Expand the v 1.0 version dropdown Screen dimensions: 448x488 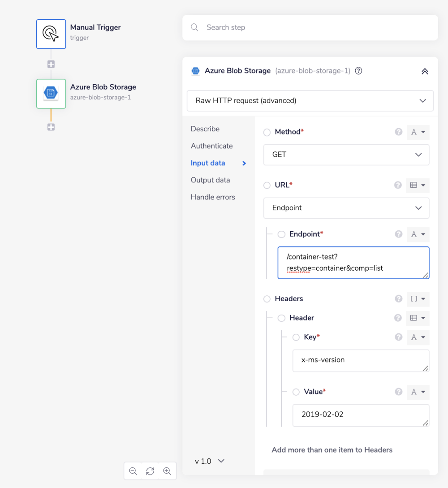[210, 461]
